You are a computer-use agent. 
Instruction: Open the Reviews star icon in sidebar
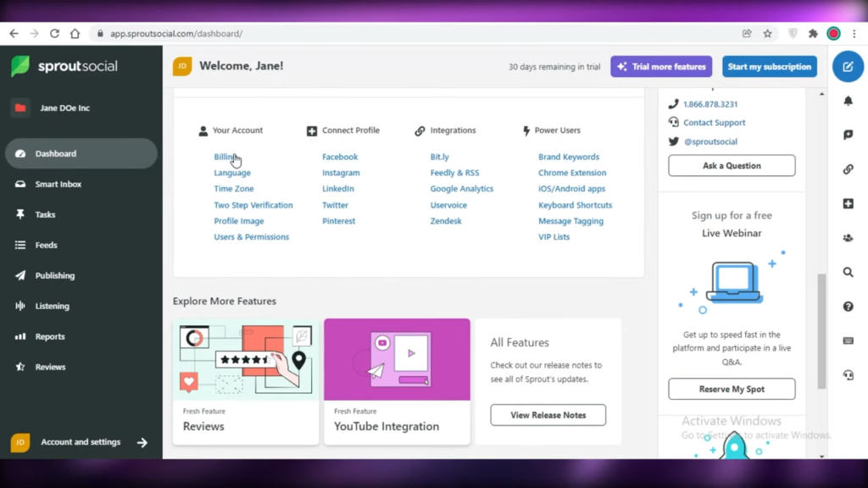coord(21,367)
